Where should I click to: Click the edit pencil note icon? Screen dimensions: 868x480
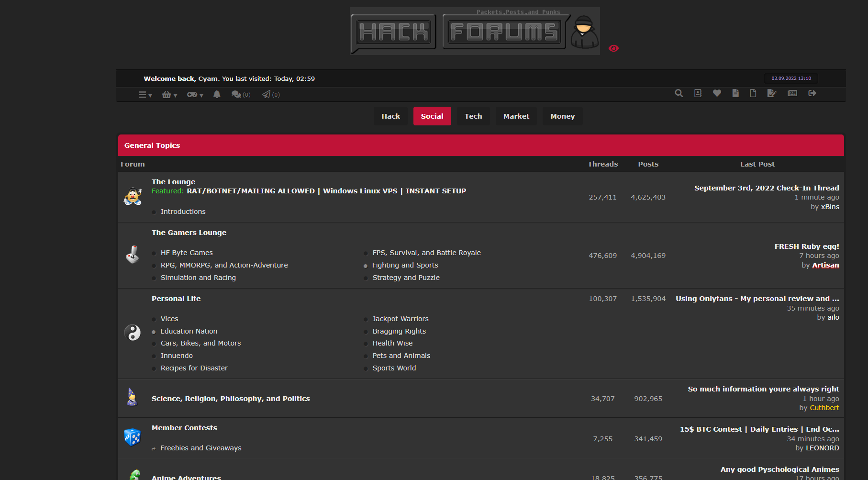tap(771, 93)
